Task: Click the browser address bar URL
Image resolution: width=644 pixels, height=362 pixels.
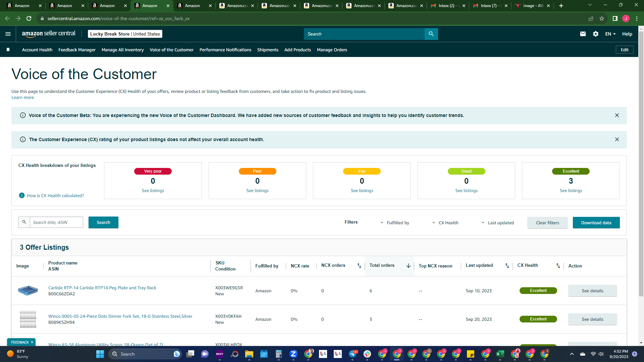Action: coord(118,18)
